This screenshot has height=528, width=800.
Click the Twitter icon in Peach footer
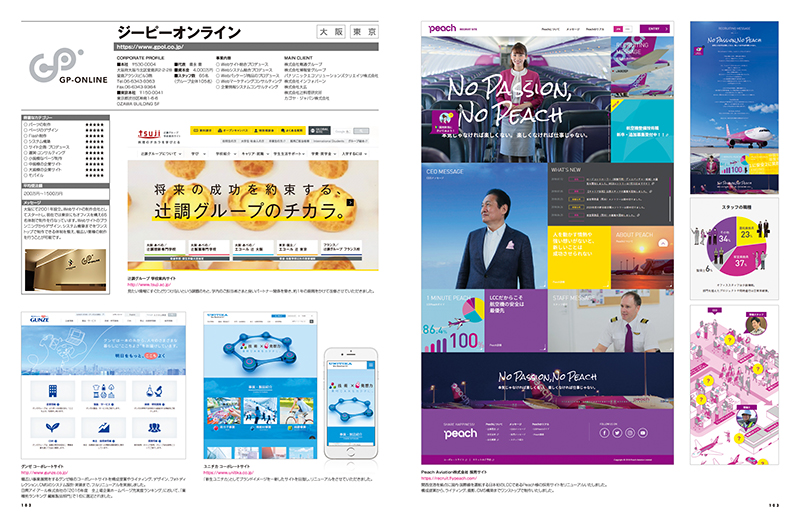tap(617, 433)
